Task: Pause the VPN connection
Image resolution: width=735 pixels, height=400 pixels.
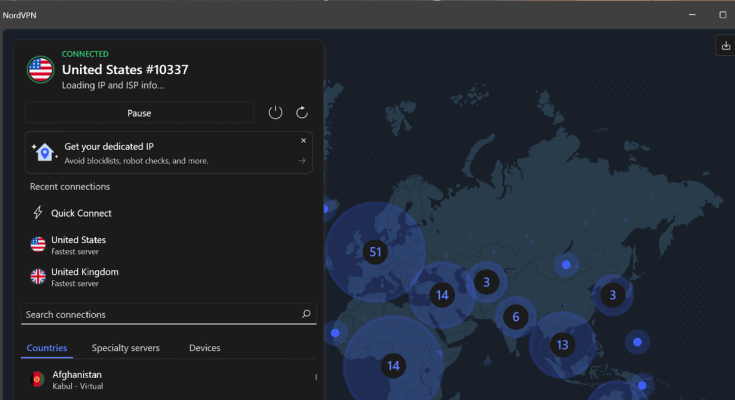Action: coord(139,113)
